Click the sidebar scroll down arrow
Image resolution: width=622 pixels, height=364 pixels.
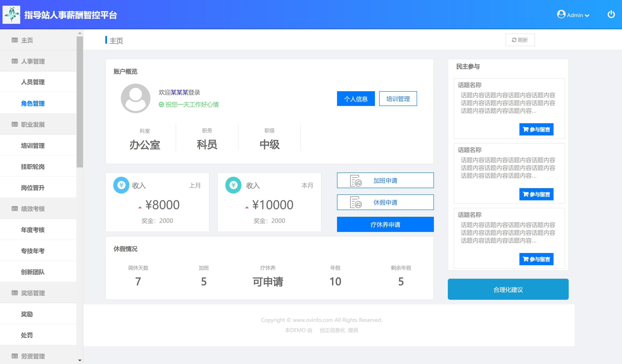tap(79, 360)
